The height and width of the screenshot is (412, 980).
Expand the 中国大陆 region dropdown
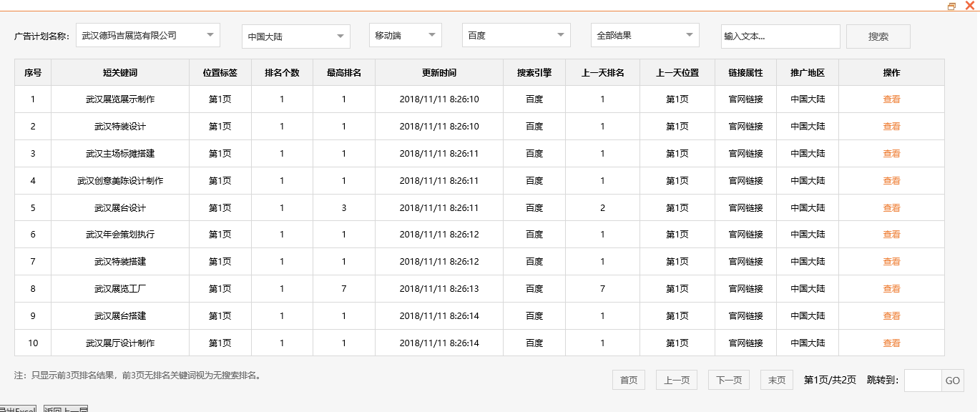[x=295, y=36]
